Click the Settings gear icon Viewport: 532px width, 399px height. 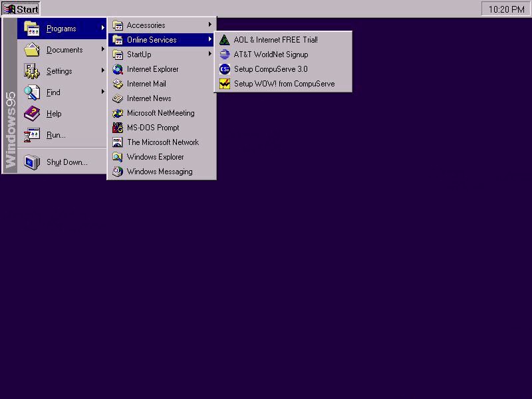[x=32, y=71]
